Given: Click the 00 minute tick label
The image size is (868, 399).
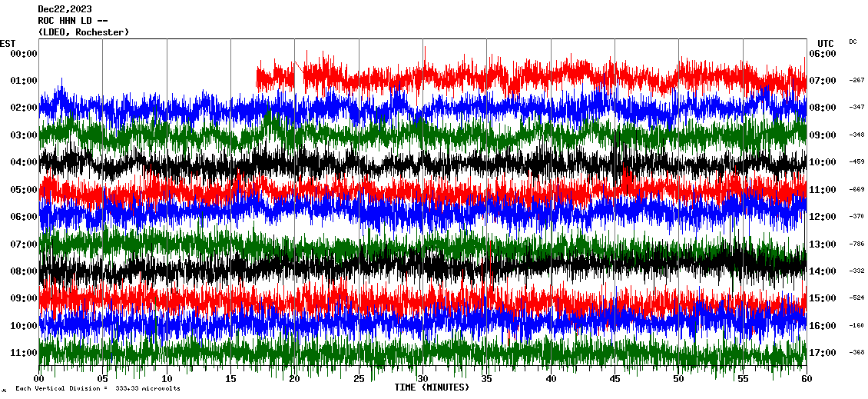Looking at the screenshot, I should (38, 379).
